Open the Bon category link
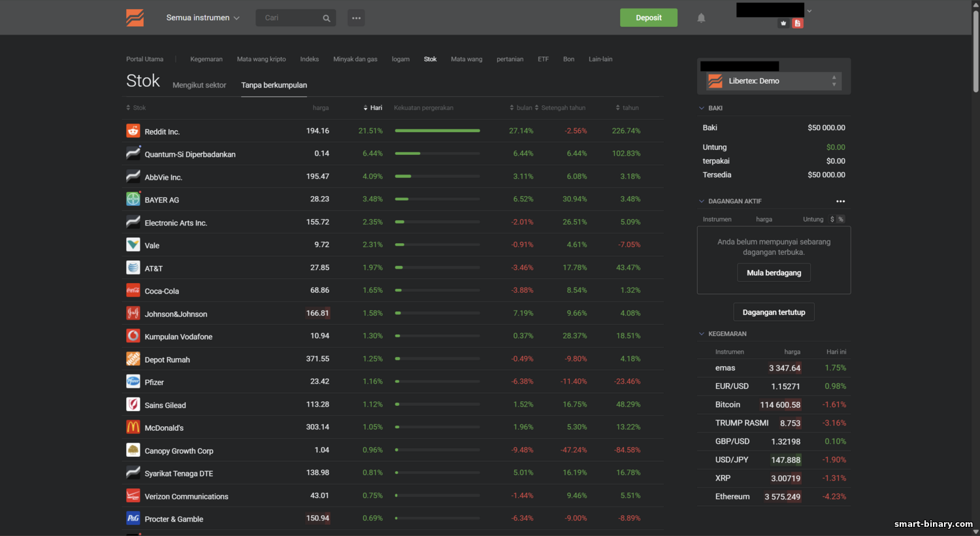 click(569, 59)
